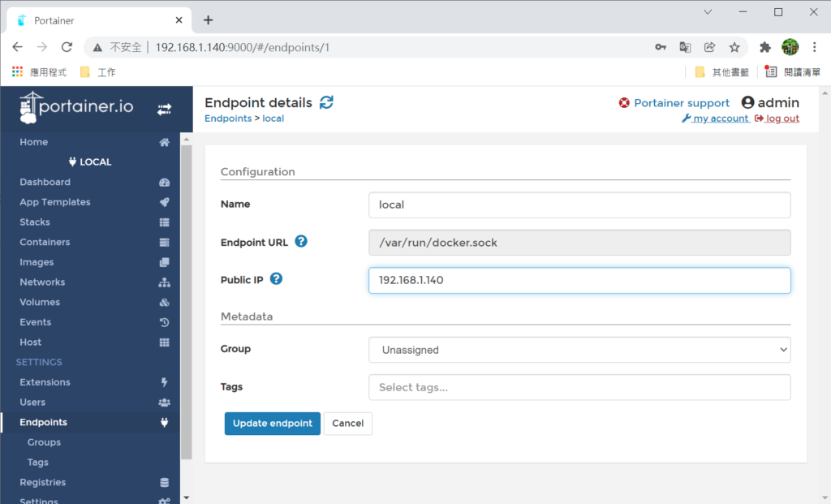Click the Endpoint URL help question icon
The height and width of the screenshot is (504, 831).
point(301,241)
